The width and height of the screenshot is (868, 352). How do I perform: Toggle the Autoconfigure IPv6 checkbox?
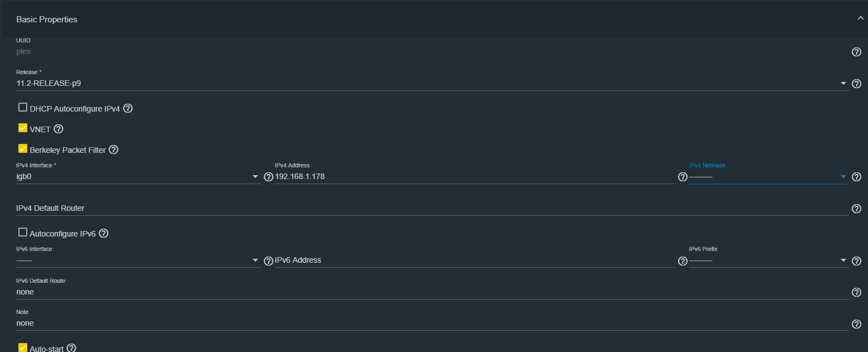23,232
